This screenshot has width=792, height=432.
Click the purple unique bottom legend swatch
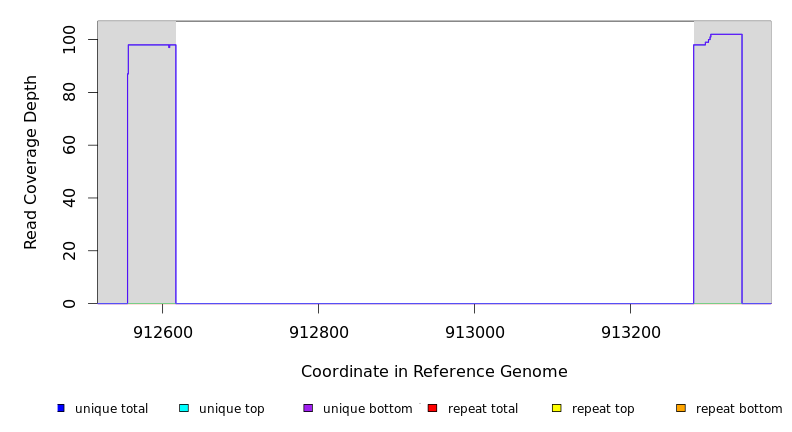[x=308, y=408]
